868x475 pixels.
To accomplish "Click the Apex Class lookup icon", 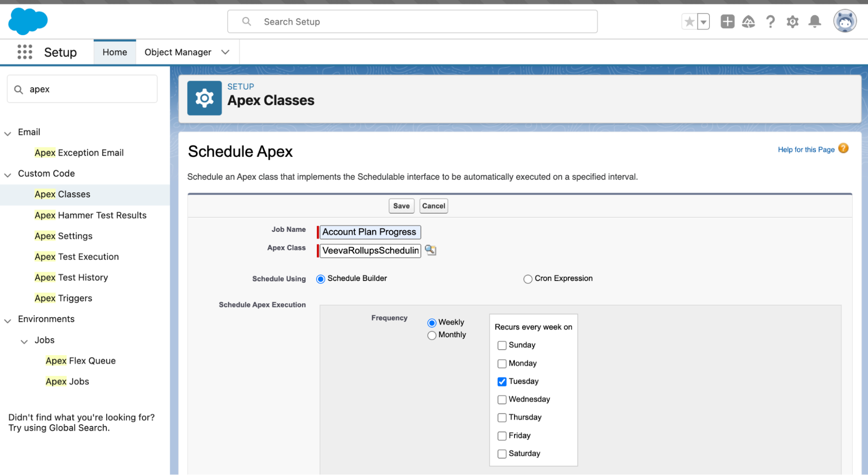I will tap(430, 250).
